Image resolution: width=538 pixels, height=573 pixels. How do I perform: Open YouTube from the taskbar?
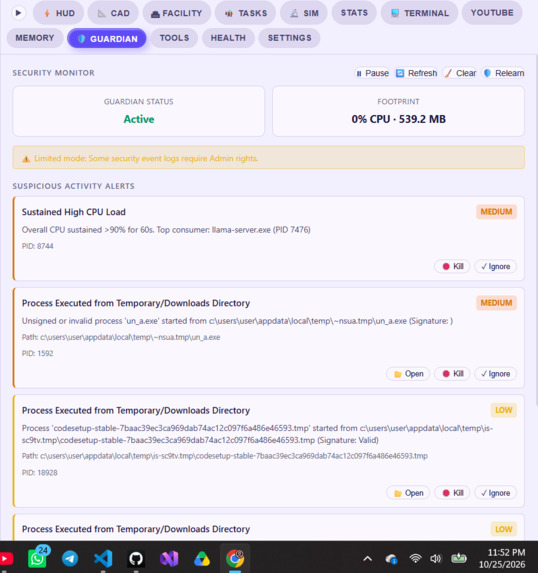pyautogui.click(x=6, y=559)
